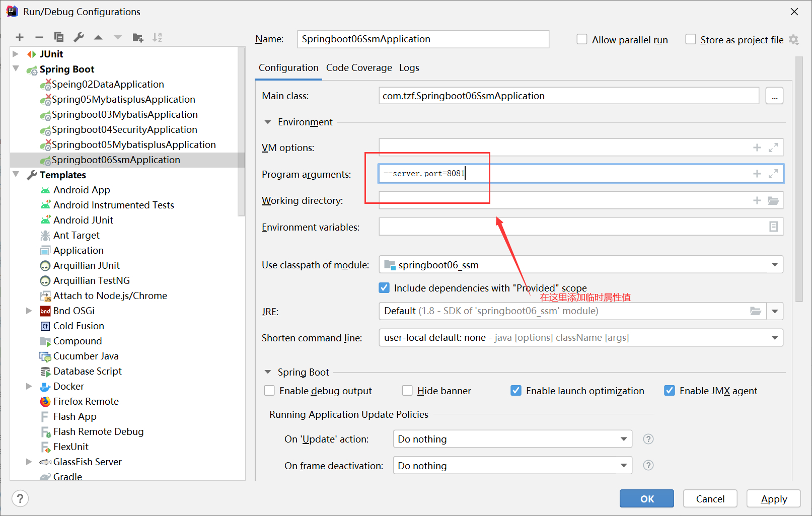Open Use classpath of module dropdown
Screen dimensions: 812x516
point(774,265)
